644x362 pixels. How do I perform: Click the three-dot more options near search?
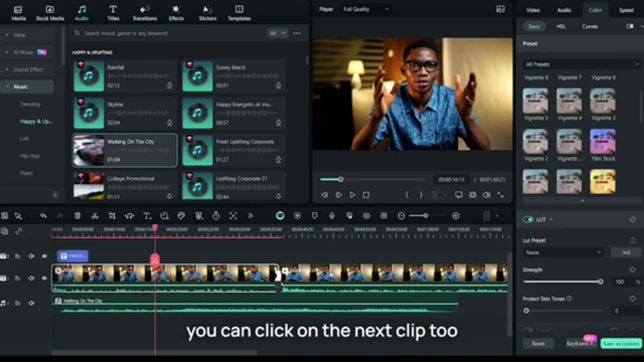(297, 33)
